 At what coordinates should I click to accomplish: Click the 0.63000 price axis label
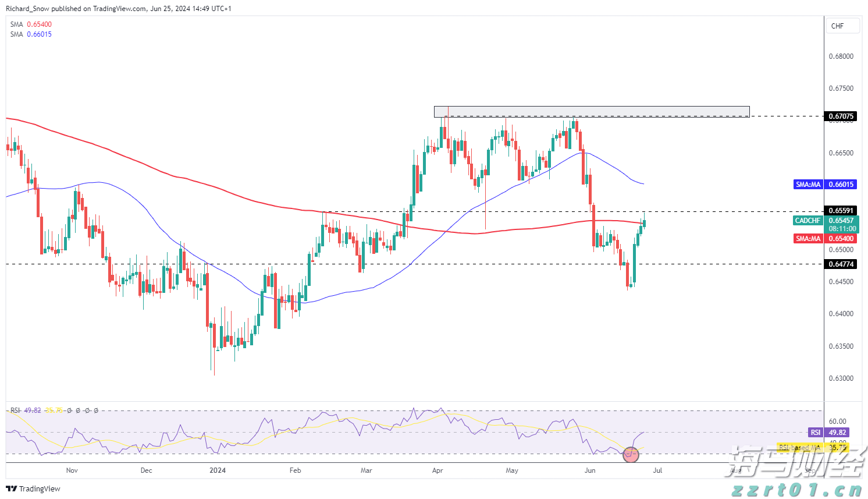point(841,378)
